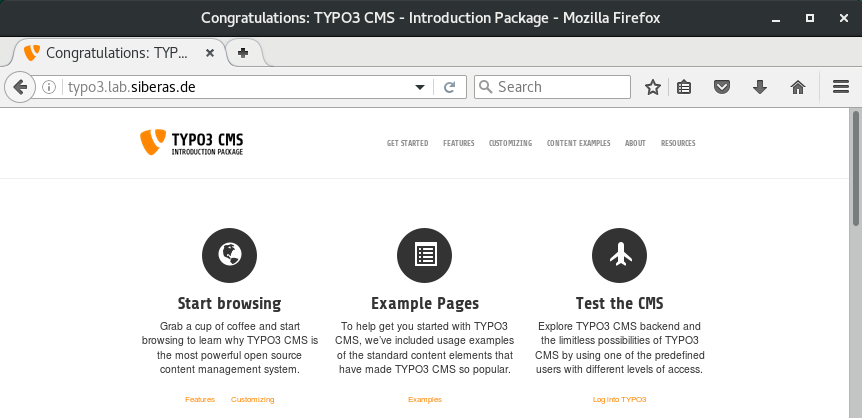Click the vertical page scrollbar
Image resolution: width=862 pixels, height=418 pixels.
(855, 170)
